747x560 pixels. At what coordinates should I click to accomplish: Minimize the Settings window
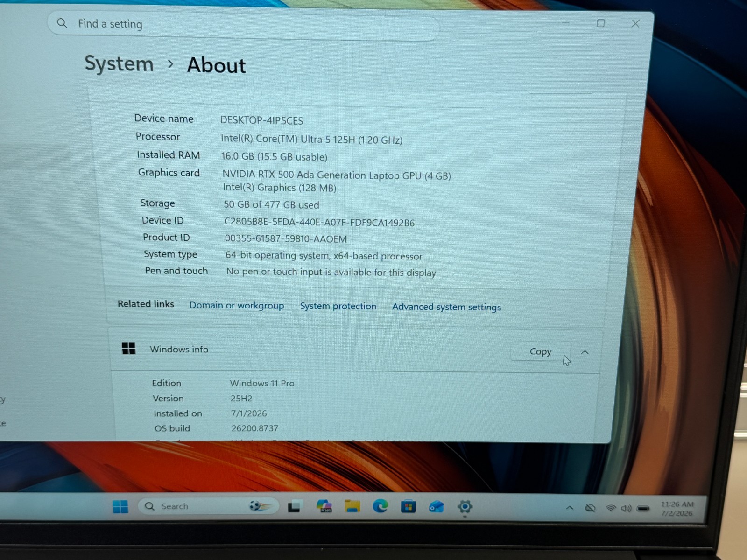tap(566, 22)
